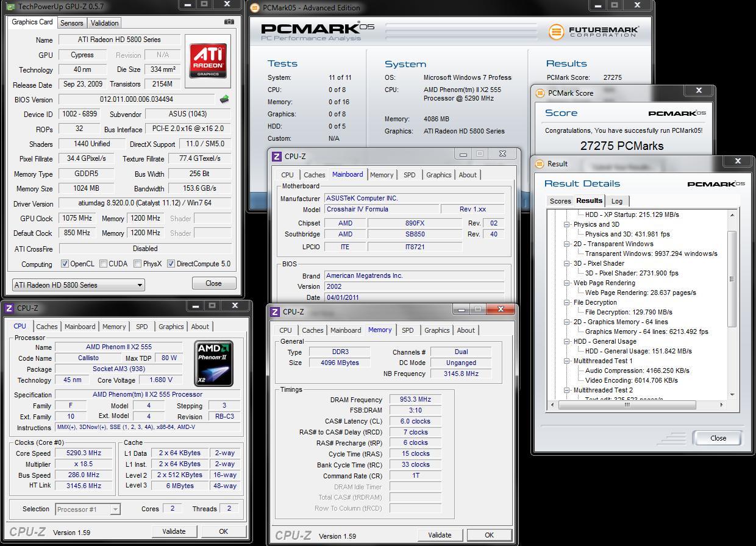Image resolution: width=756 pixels, height=546 pixels.
Task: Click the down arrow of the Result tree scrollbar
Action: pos(732,394)
